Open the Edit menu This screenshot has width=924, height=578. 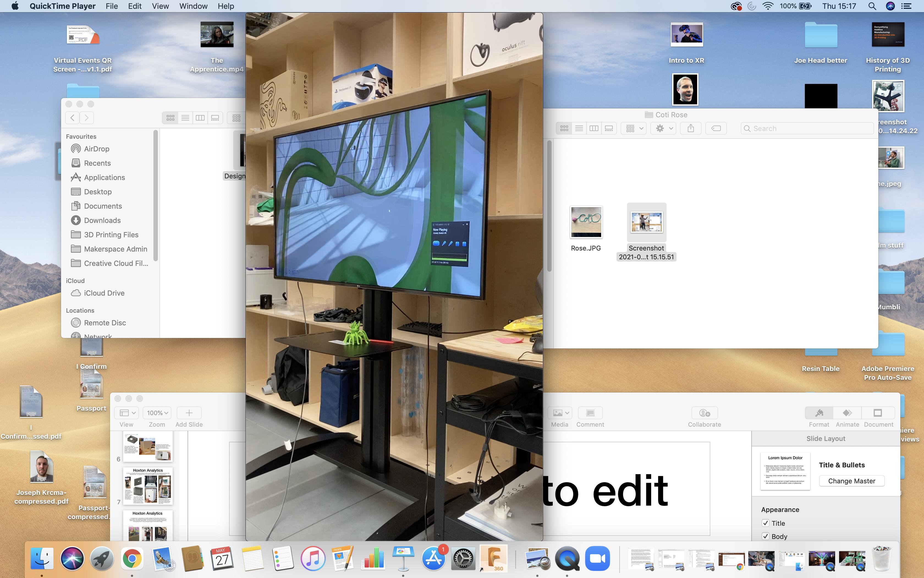[135, 6]
